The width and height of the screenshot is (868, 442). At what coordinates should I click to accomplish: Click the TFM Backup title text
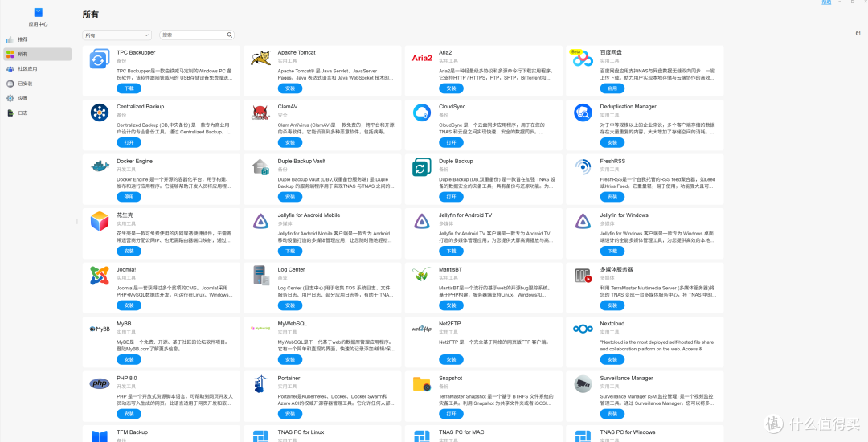point(133,432)
